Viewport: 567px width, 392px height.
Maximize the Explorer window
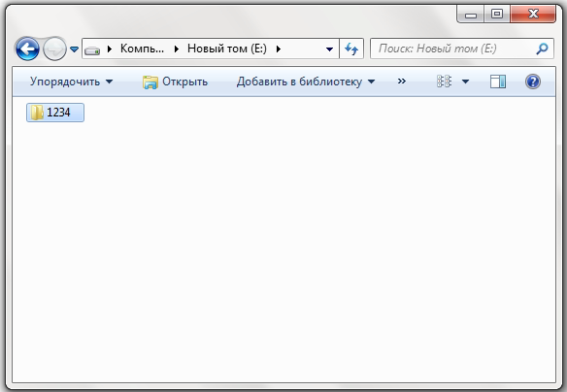[x=497, y=15]
